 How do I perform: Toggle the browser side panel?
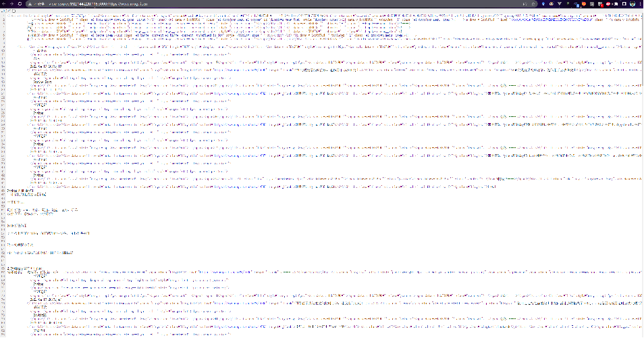pyautogui.click(x=624, y=3)
